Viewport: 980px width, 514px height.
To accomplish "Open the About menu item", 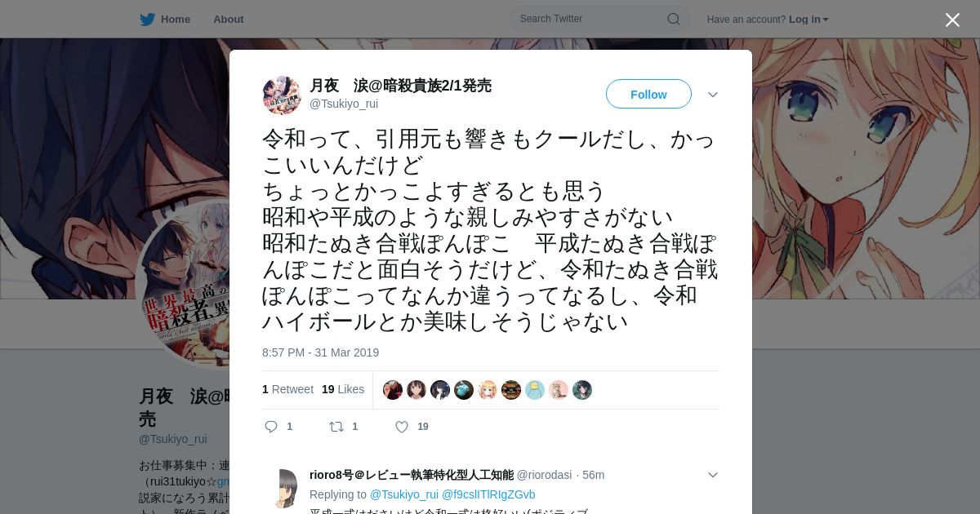I will coord(228,19).
